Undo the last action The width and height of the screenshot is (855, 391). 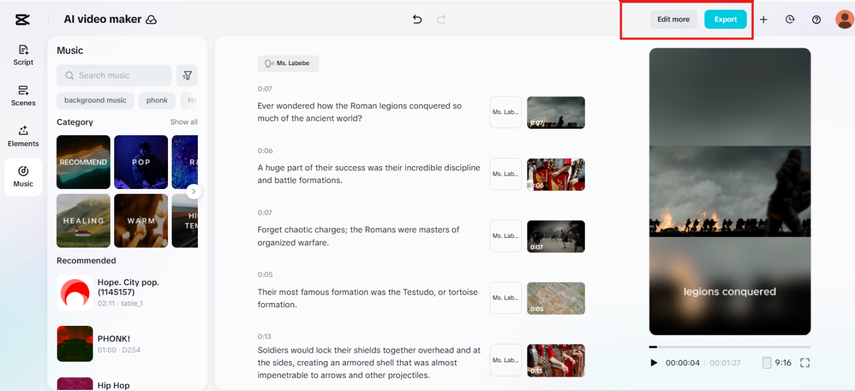point(417,20)
